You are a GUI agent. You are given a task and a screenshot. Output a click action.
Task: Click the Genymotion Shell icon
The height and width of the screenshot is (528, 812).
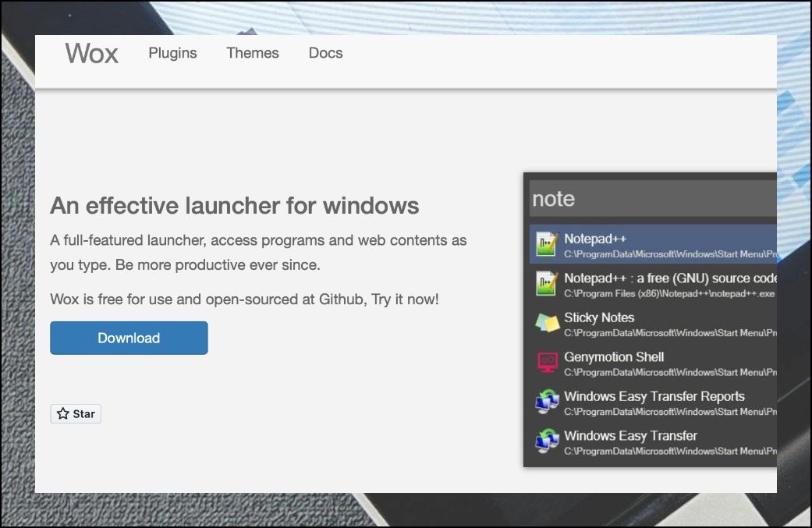pyautogui.click(x=548, y=363)
